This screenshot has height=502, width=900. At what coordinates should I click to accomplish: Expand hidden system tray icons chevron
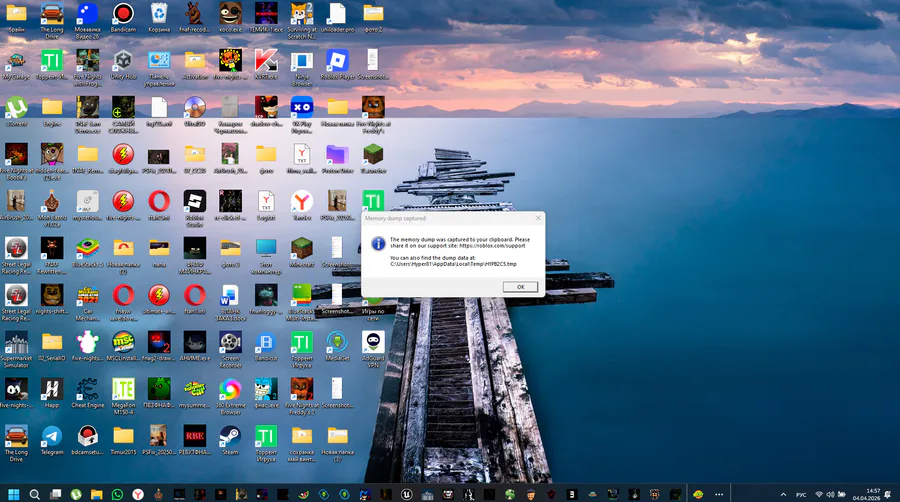point(783,495)
